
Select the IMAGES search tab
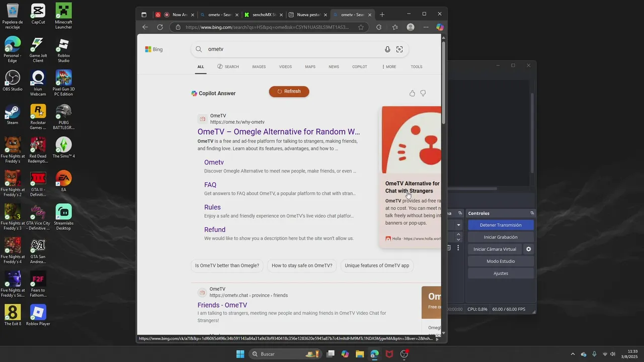(x=259, y=67)
